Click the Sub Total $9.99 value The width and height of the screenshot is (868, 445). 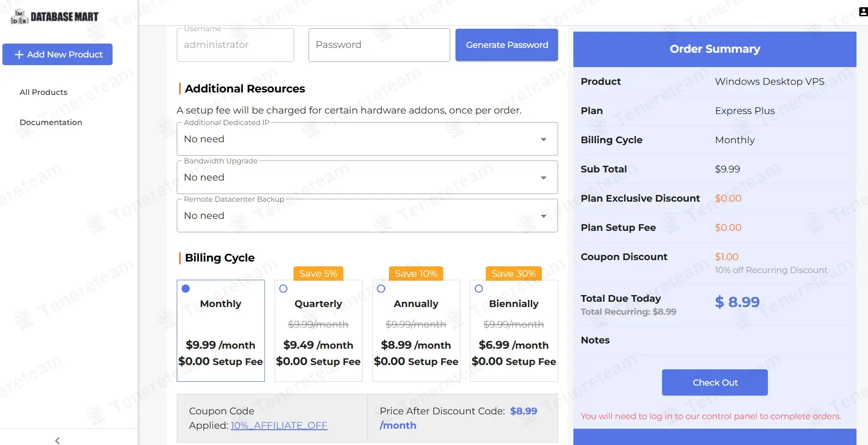click(728, 169)
